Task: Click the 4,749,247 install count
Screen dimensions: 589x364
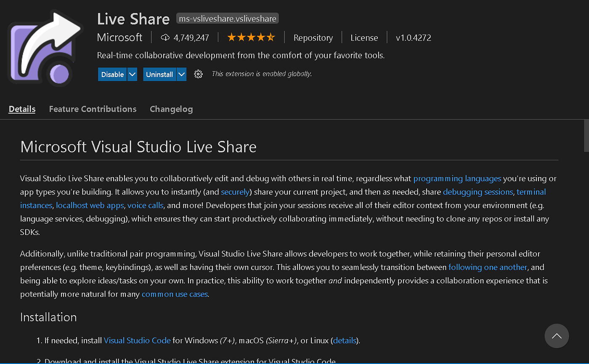Action: [x=191, y=38]
